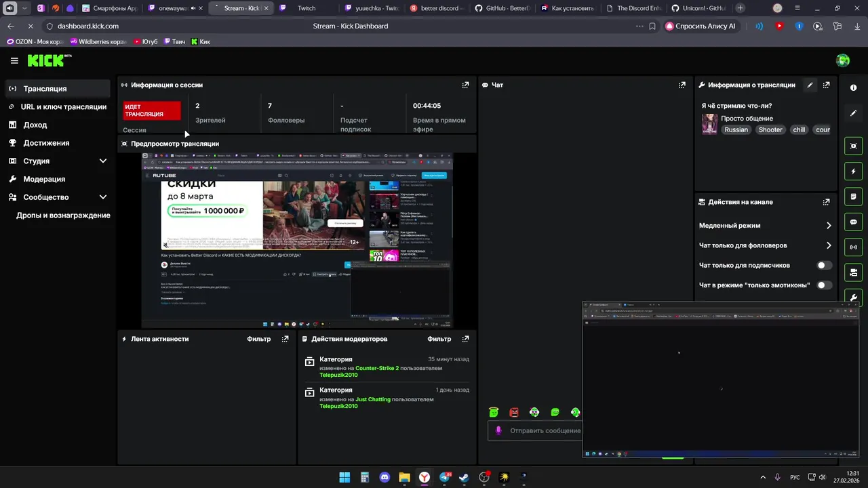Click the Russian stream tag

tap(736, 129)
